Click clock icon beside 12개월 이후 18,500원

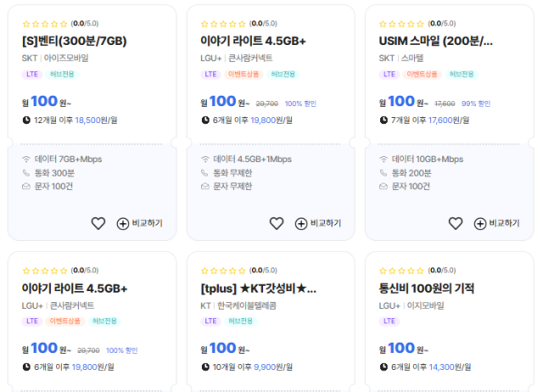coord(26,120)
